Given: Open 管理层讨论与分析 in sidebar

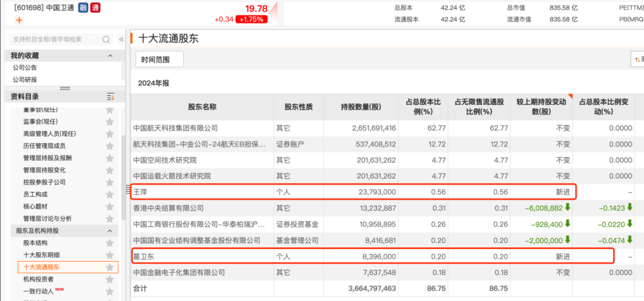Looking at the screenshot, I should [x=47, y=219].
